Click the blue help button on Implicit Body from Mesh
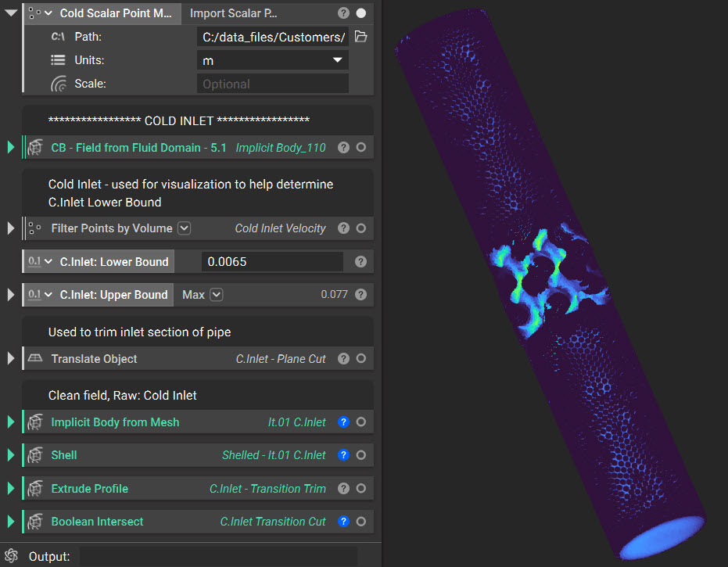This screenshot has width=728, height=567. pyautogui.click(x=342, y=422)
